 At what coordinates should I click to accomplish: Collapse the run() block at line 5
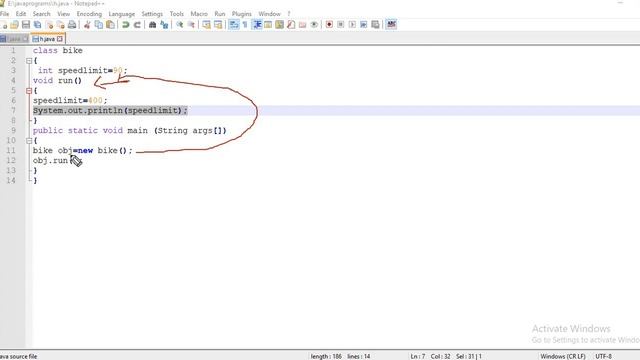(29, 91)
